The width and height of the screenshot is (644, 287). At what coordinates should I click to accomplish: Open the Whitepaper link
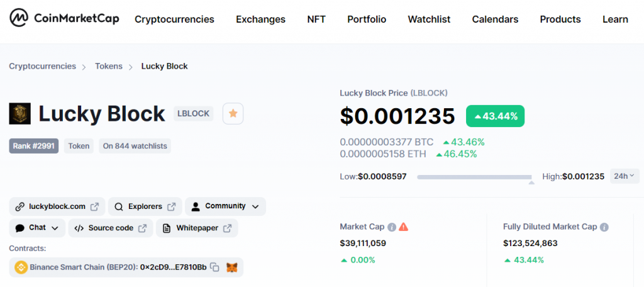[197, 228]
